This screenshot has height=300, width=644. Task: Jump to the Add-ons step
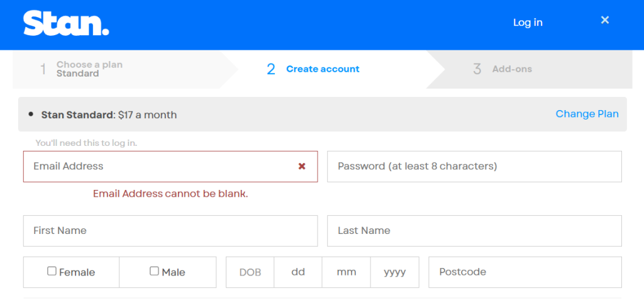(530, 69)
